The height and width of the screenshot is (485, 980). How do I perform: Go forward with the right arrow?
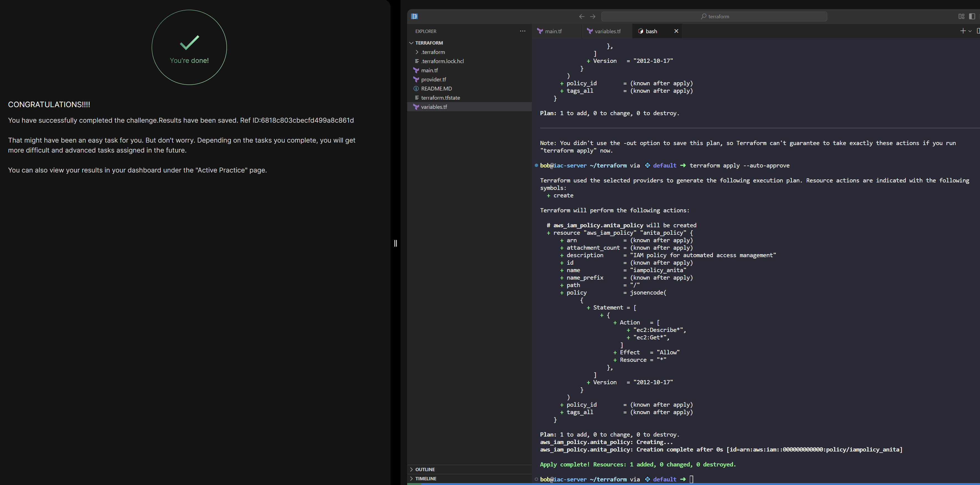[592, 16]
